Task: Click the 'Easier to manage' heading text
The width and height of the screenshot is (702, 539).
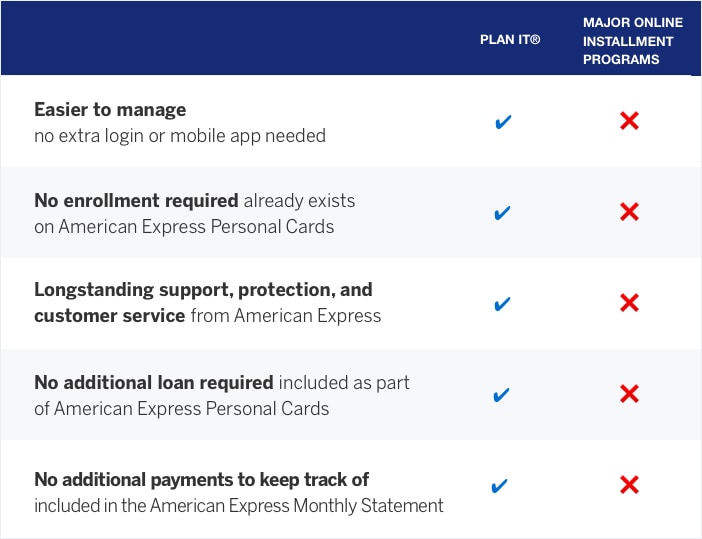Action: point(110,110)
